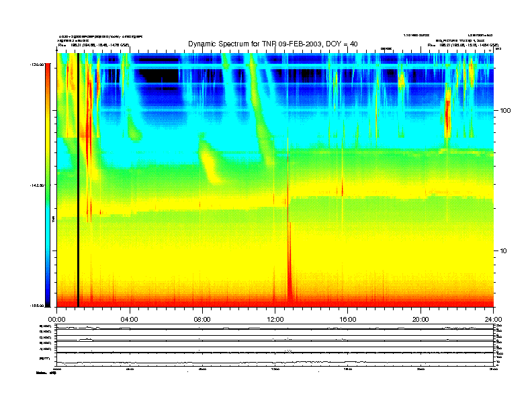Click the 20:00 time axis label

tap(420, 320)
